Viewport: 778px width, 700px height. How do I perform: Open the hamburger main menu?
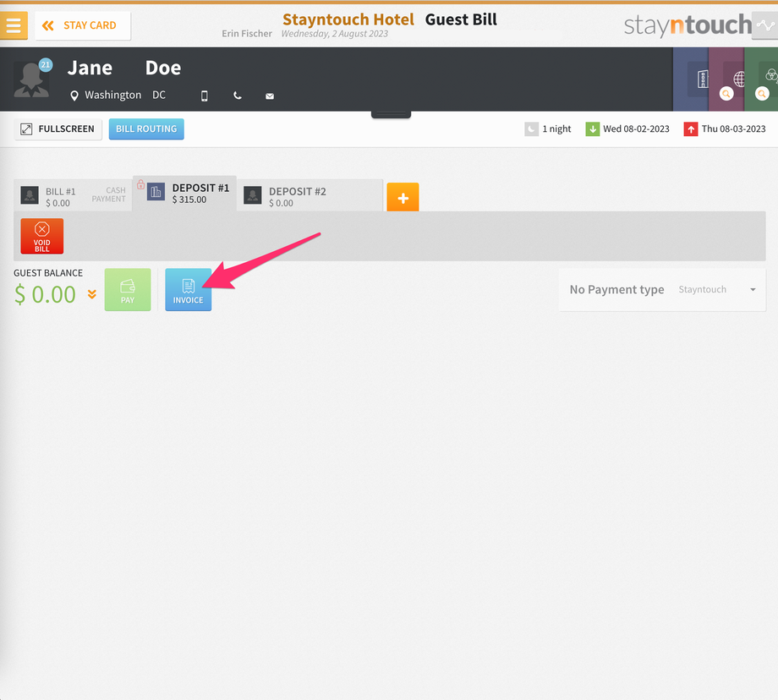tap(14, 25)
